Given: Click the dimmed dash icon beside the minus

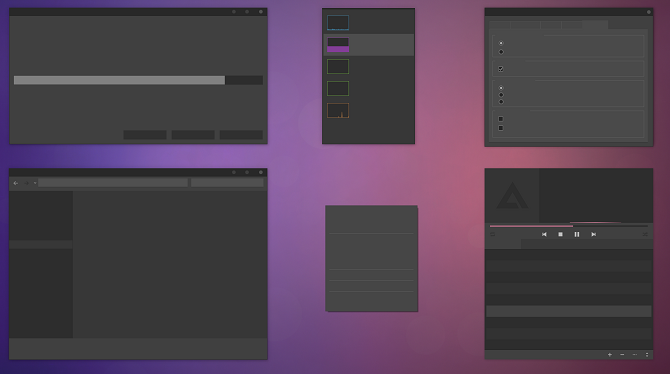Looking at the screenshot, I should tap(635, 354).
